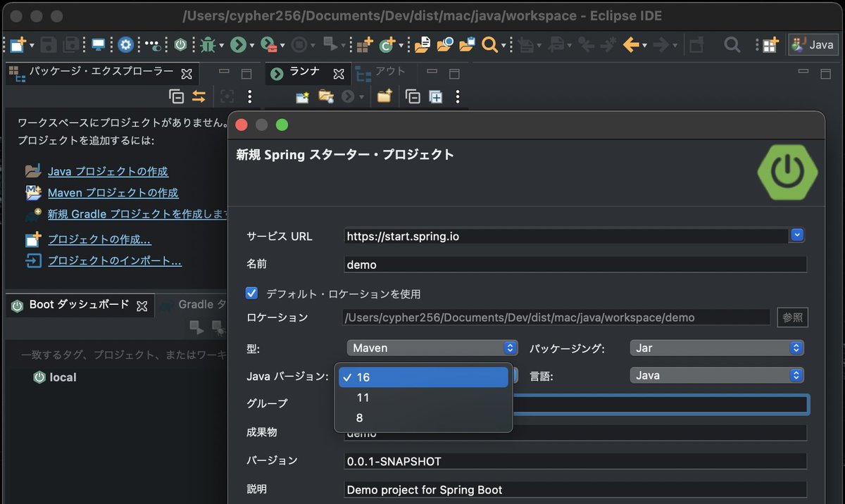
Task: Select the Java perspective button
Action: pos(813,45)
